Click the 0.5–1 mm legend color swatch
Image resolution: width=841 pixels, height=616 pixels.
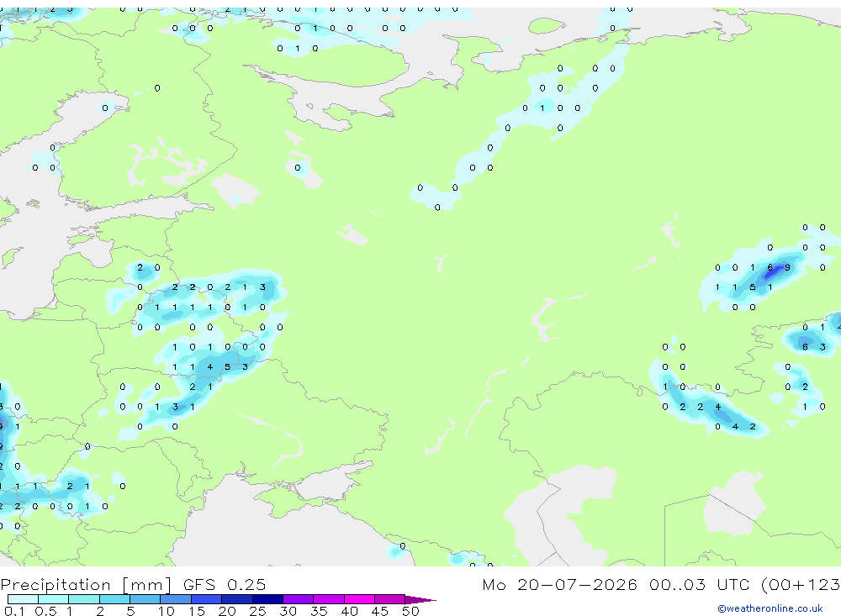point(54,599)
